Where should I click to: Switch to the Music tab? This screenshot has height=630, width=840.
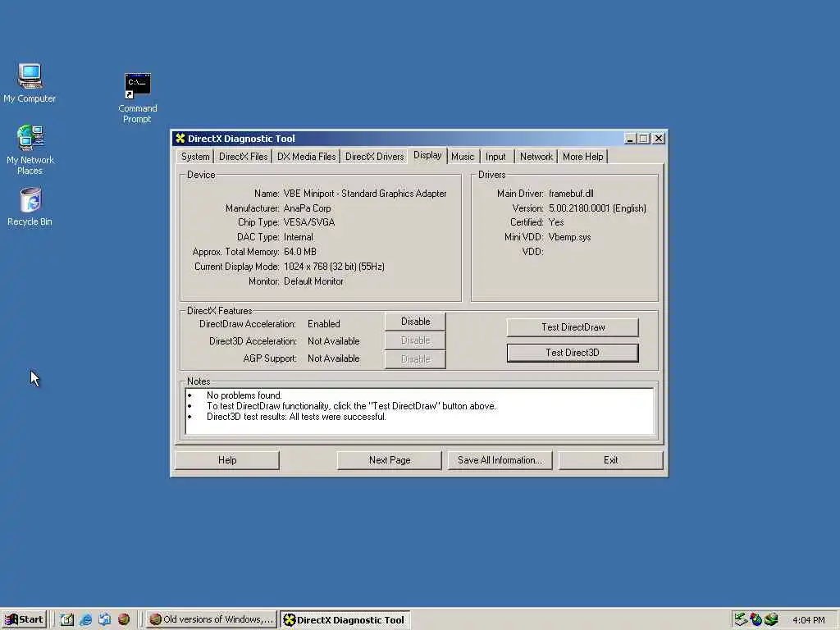pos(463,157)
